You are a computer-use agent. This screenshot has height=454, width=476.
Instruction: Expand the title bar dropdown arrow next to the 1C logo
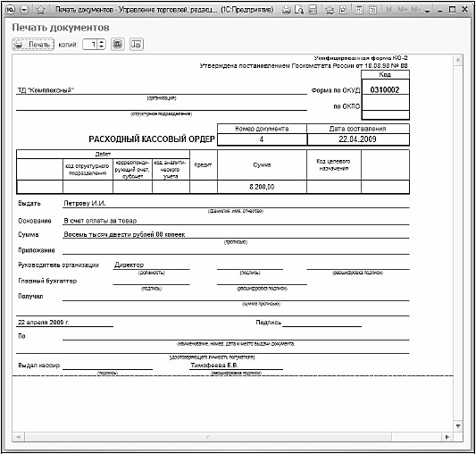(24, 10)
